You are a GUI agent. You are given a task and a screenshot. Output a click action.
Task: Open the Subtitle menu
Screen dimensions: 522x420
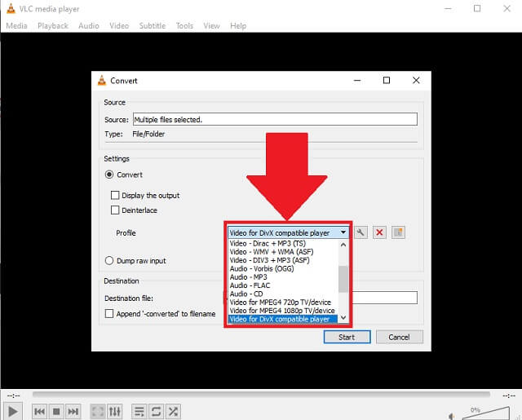coord(153,25)
